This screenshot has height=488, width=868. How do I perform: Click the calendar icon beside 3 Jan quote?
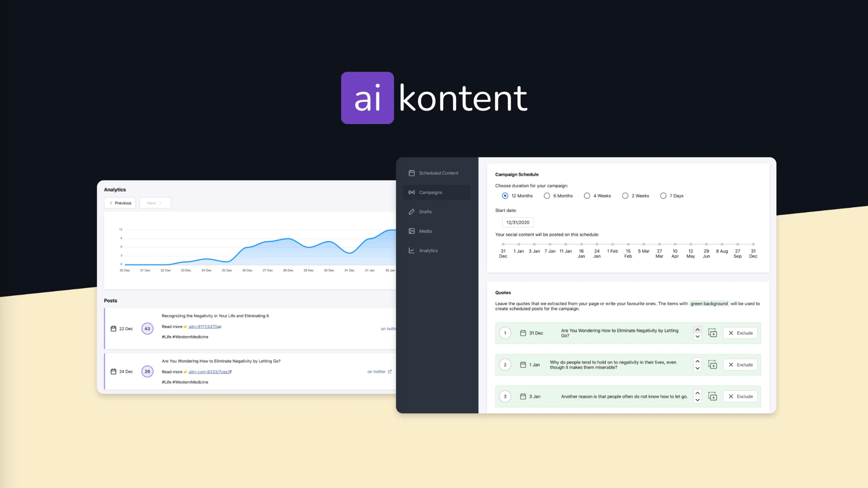[x=523, y=396]
